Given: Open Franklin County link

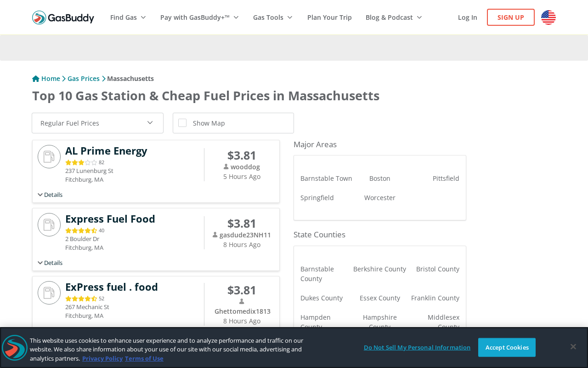Looking at the screenshot, I should pyautogui.click(x=435, y=298).
